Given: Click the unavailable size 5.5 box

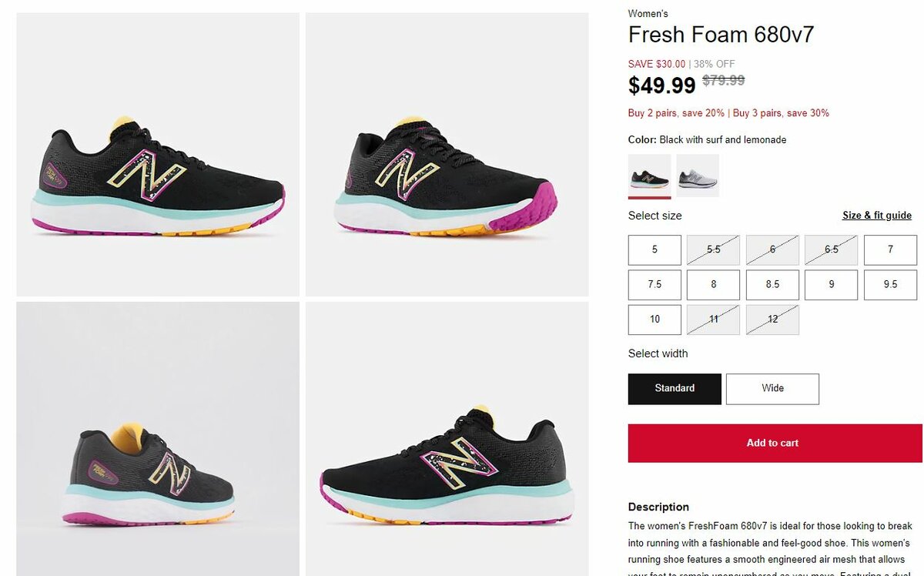Looking at the screenshot, I should (713, 250).
